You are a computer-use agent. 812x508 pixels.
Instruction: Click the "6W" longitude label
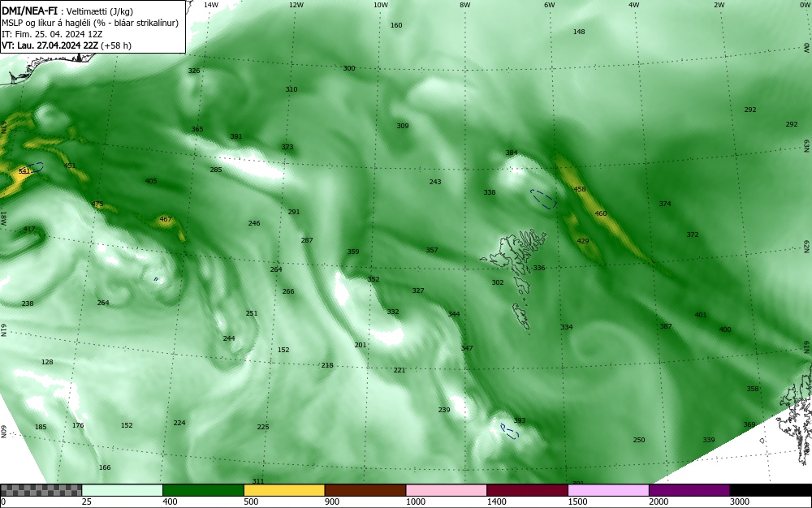point(550,5)
